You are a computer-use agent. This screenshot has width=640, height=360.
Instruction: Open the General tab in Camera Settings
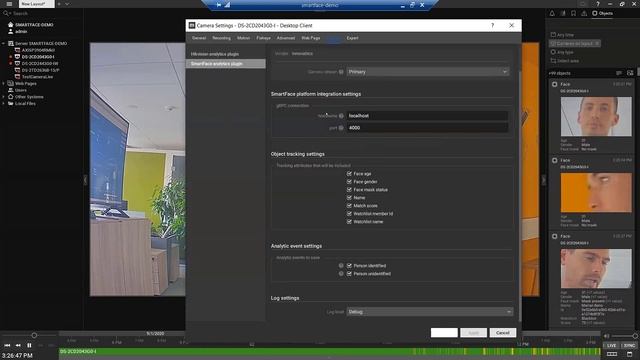point(199,38)
